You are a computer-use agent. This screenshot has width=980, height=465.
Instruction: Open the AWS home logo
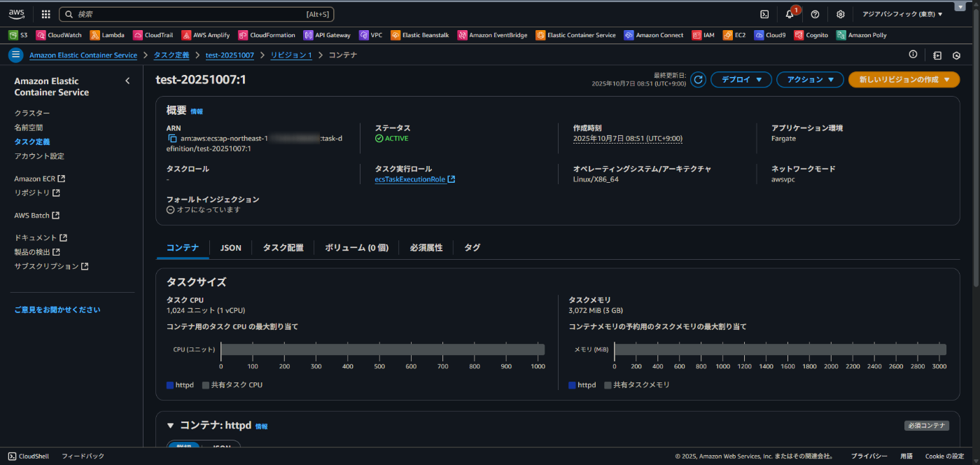pos(16,14)
